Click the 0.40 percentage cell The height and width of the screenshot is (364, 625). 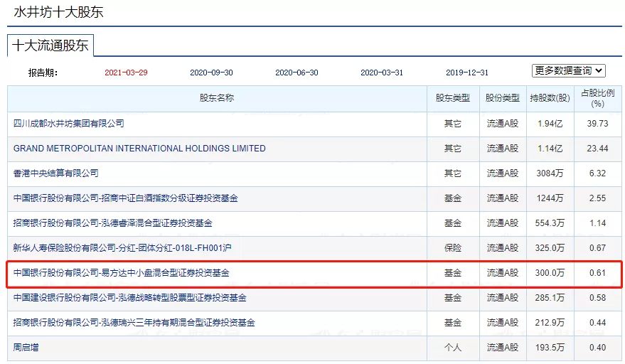click(597, 347)
